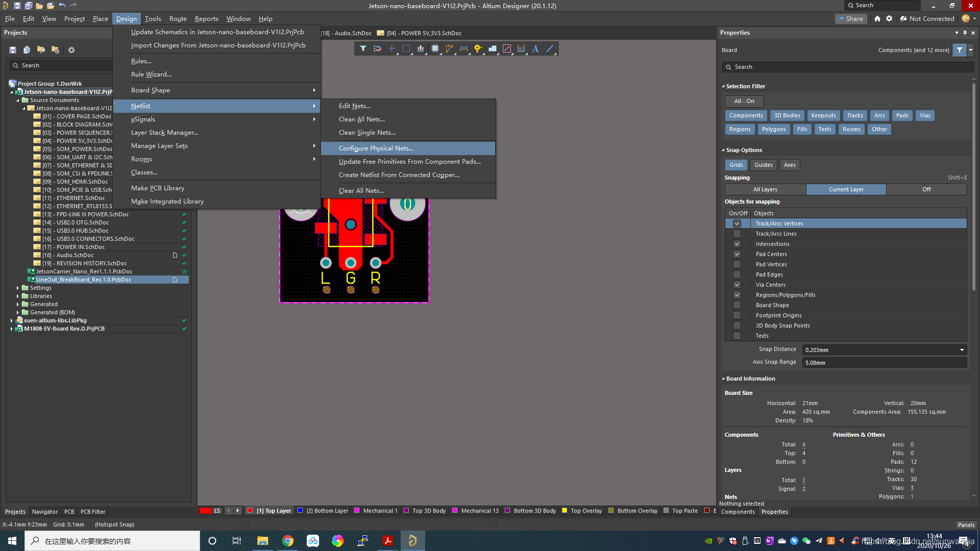Expand the suen-altium-libs.LibPkg tree node
Image resolution: width=980 pixels, height=551 pixels.
[x=12, y=321]
